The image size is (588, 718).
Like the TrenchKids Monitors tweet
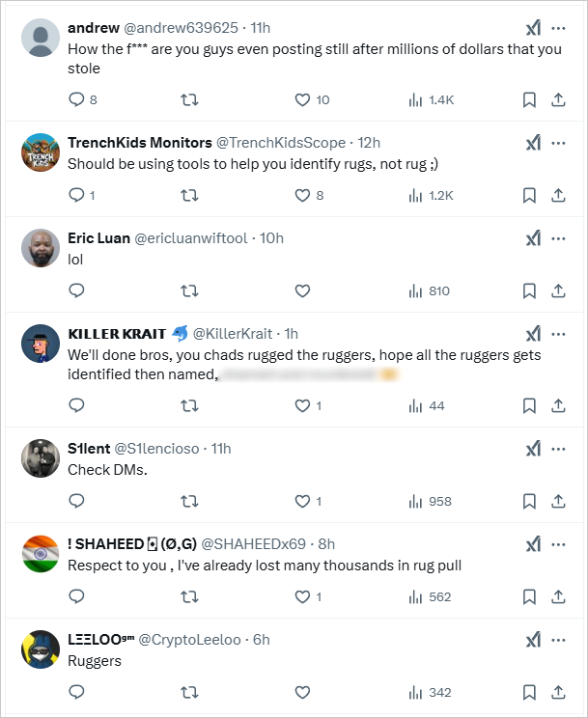302,196
